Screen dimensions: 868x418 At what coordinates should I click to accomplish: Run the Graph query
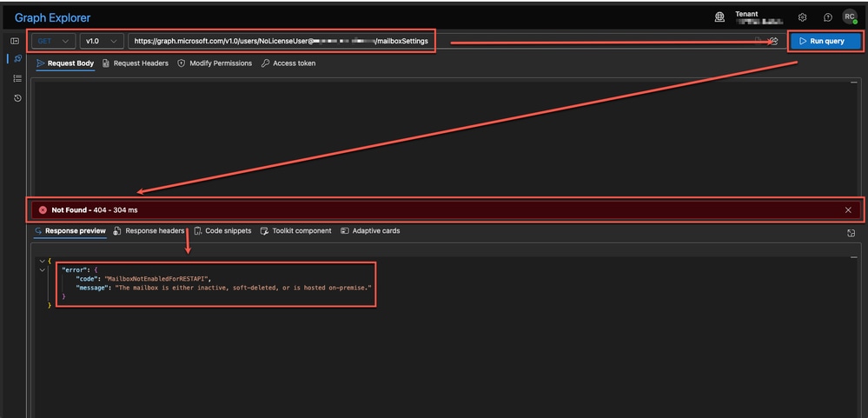[x=825, y=41]
